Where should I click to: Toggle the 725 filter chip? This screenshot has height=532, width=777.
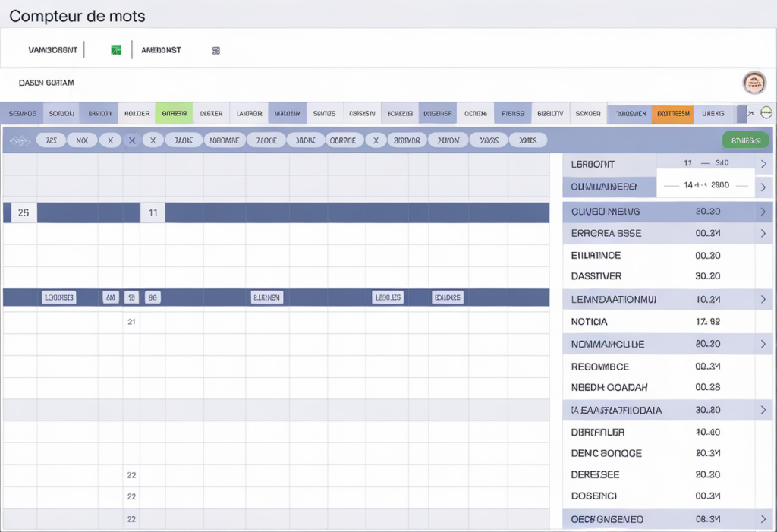coord(50,140)
